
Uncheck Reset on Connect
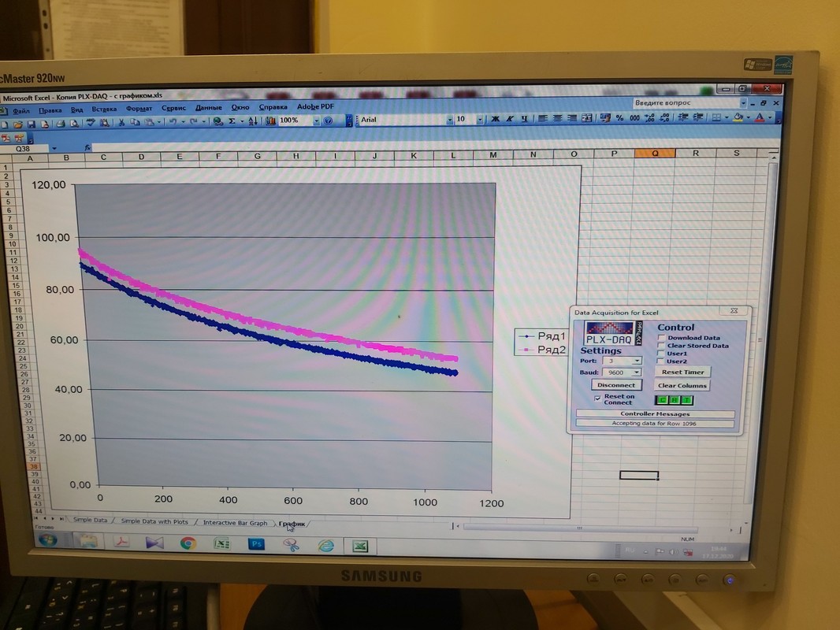[598, 398]
